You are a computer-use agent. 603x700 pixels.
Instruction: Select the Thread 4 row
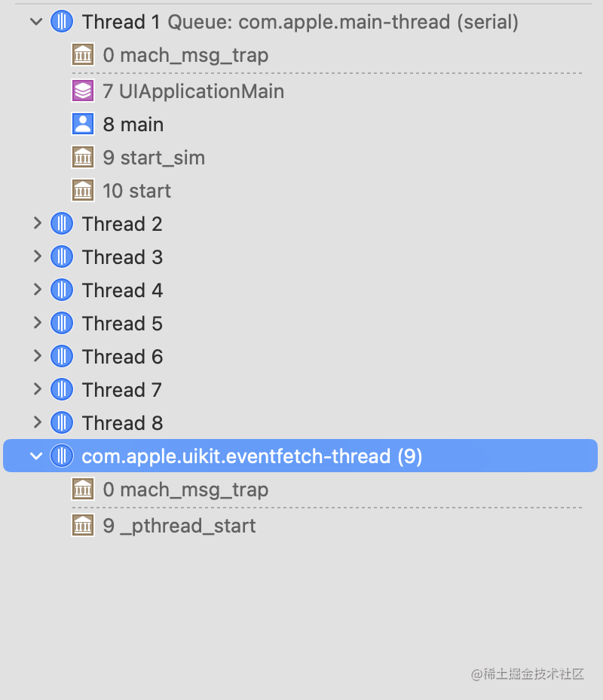pos(122,290)
